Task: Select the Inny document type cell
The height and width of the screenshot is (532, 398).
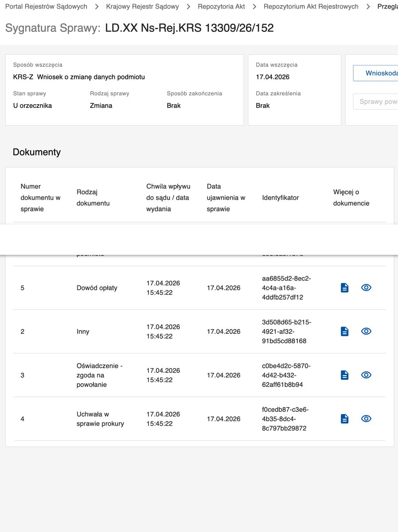Action: tap(83, 332)
